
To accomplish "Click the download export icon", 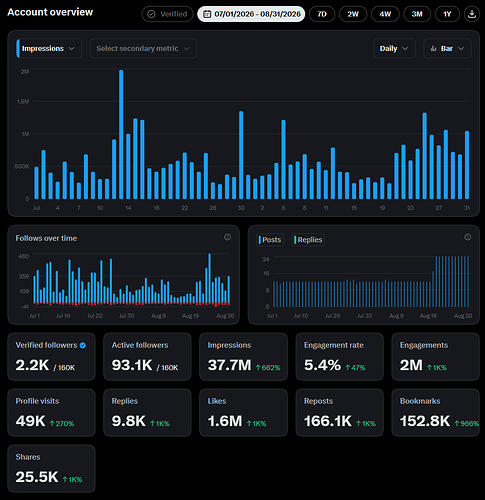I will (x=471, y=14).
